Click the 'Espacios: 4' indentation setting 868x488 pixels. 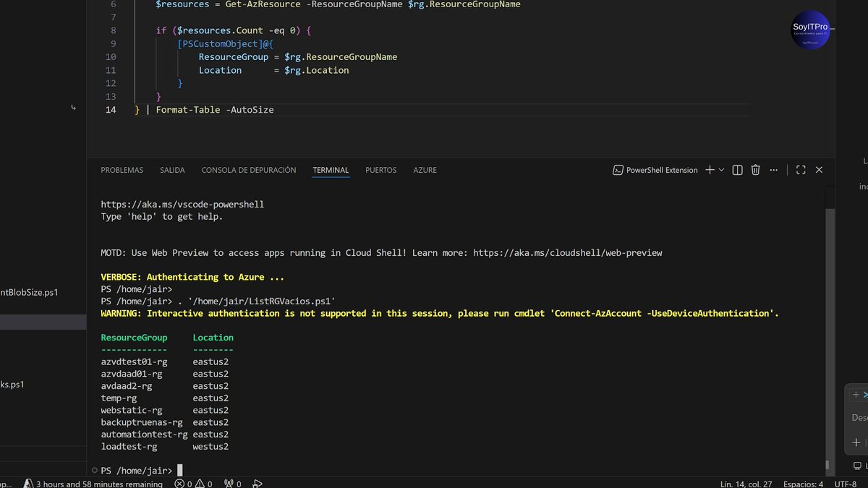click(804, 484)
